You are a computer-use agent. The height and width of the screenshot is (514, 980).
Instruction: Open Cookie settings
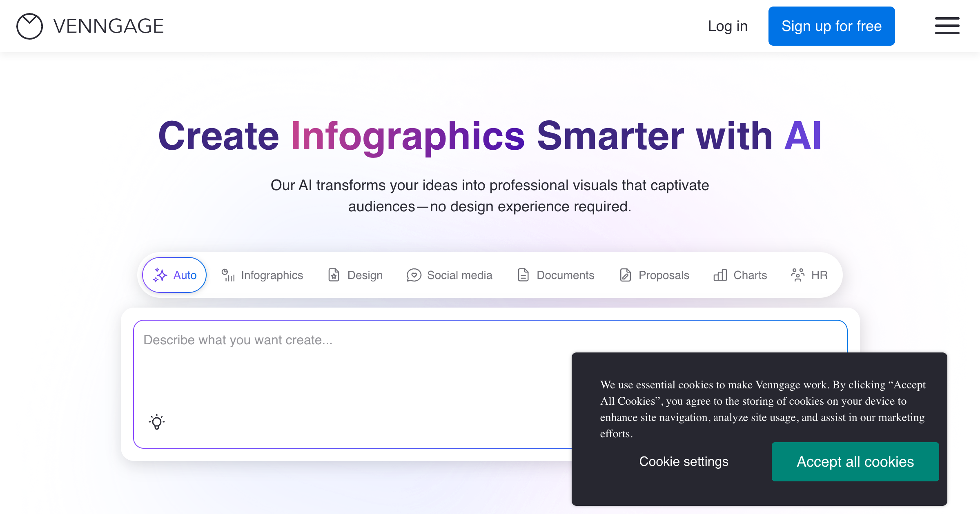684,461
